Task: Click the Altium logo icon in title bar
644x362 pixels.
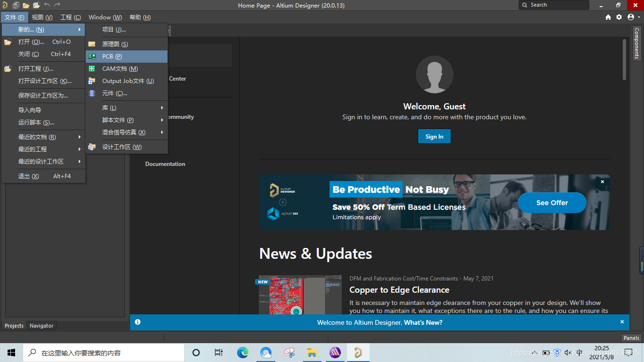Action: [x=5, y=5]
